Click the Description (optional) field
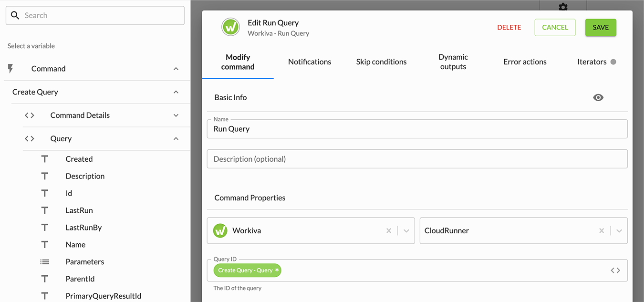Screen dimensions: 644x302 [417, 159]
